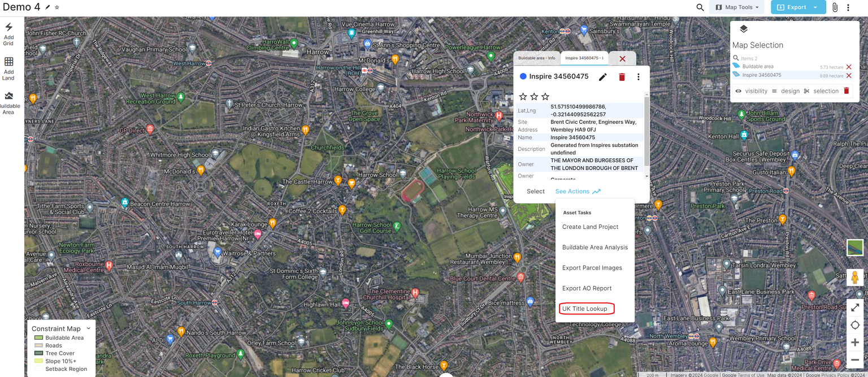Open the kebab menu on the parcel card
This screenshot has height=377, width=868.
point(638,77)
